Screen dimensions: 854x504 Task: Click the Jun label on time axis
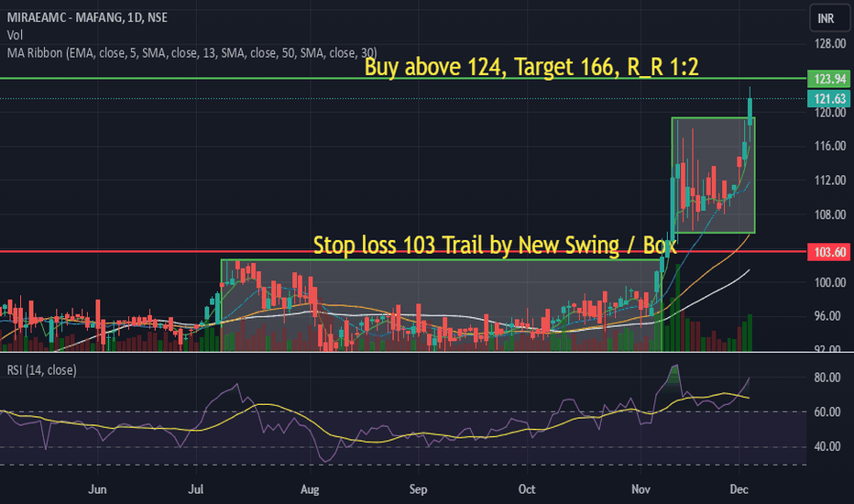click(97, 489)
